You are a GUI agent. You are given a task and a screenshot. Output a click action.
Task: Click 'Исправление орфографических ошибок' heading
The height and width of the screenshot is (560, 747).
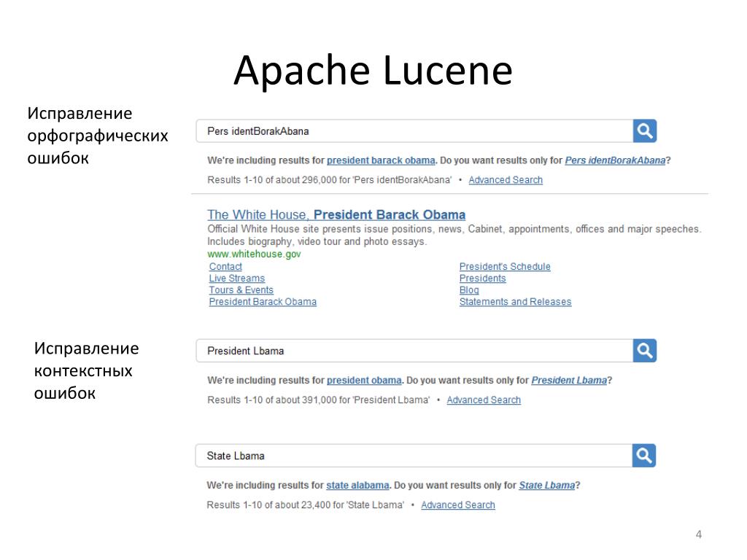point(98,135)
